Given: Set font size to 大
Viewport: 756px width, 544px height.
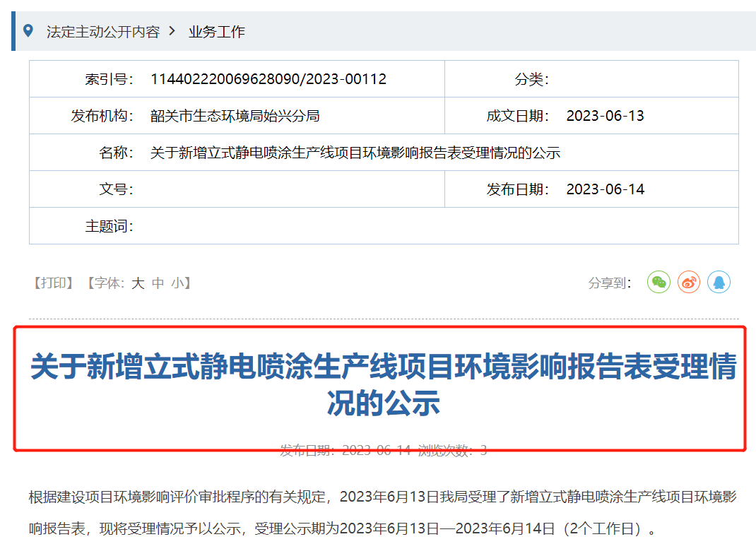Looking at the screenshot, I should click(138, 283).
